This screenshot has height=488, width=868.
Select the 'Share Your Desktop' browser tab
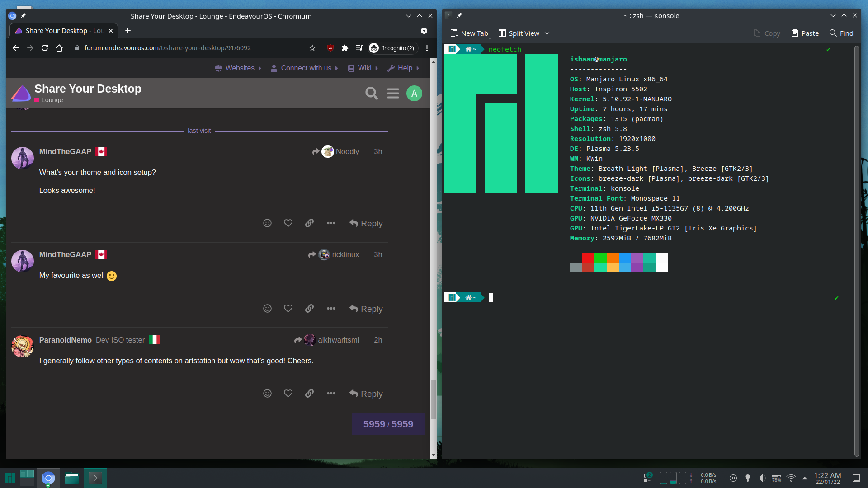coord(63,31)
